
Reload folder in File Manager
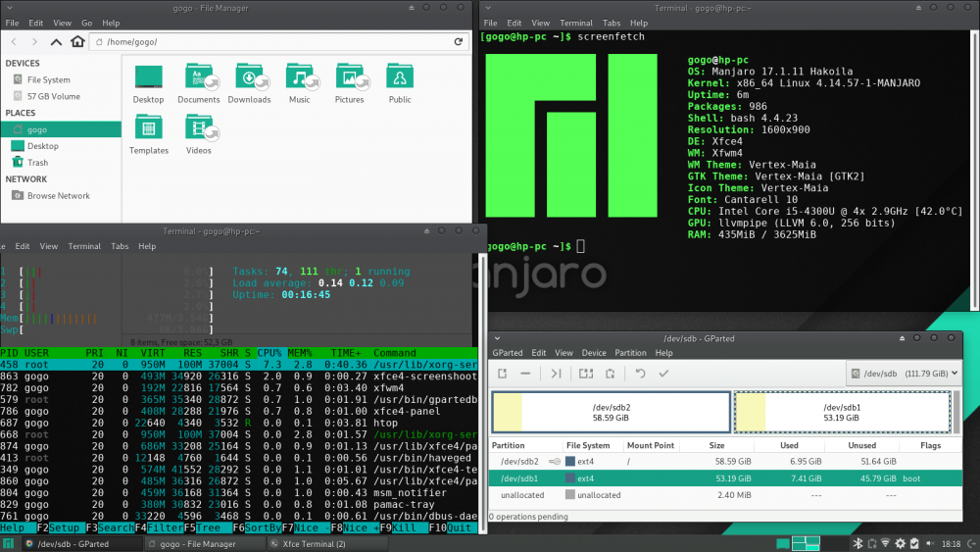point(458,42)
